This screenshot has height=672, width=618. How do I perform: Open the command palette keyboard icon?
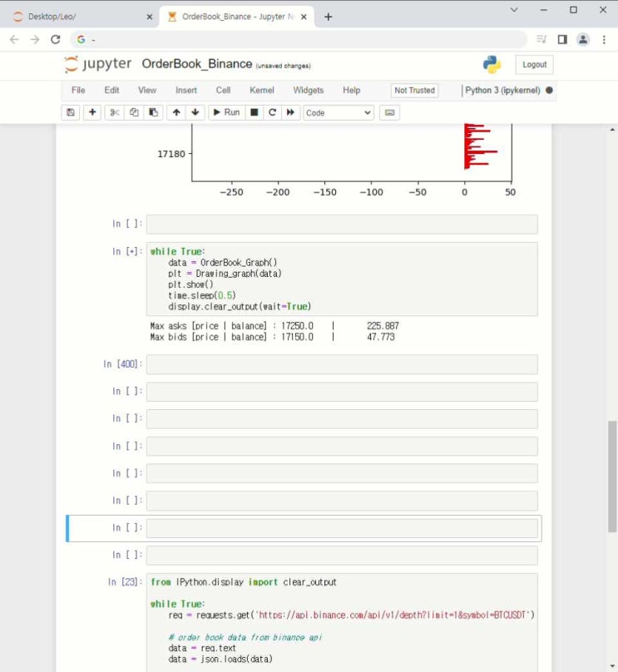tap(389, 112)
